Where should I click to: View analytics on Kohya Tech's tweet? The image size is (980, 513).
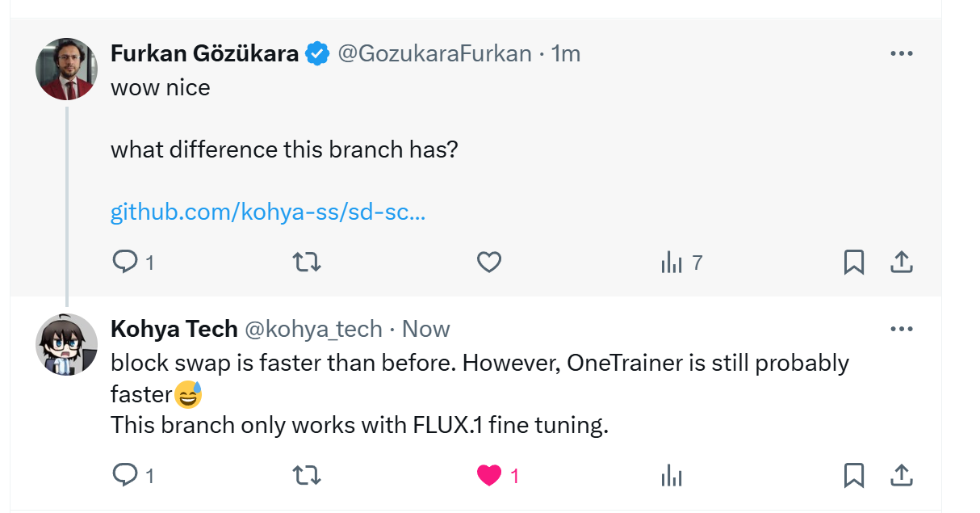(x=672, y=475)
